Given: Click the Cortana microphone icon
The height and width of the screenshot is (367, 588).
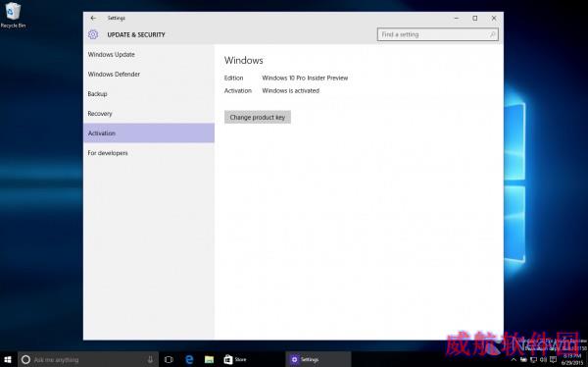Looking at the screenshot, I should coord(150,359).
